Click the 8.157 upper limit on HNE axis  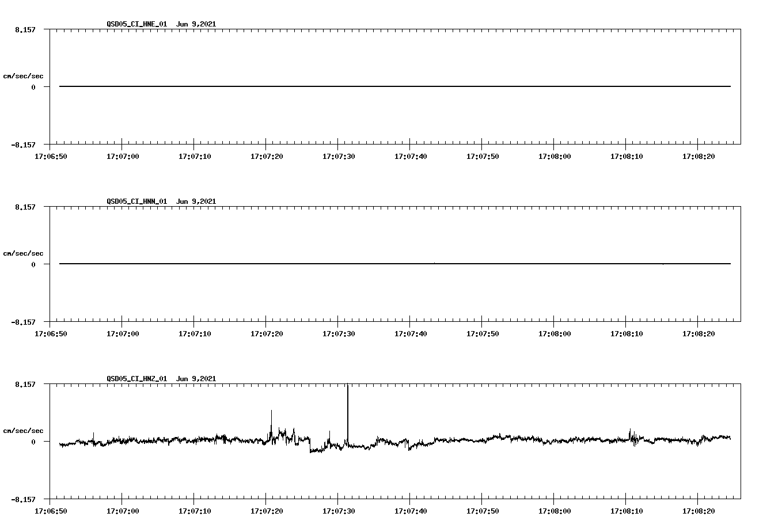coord(25,29)
